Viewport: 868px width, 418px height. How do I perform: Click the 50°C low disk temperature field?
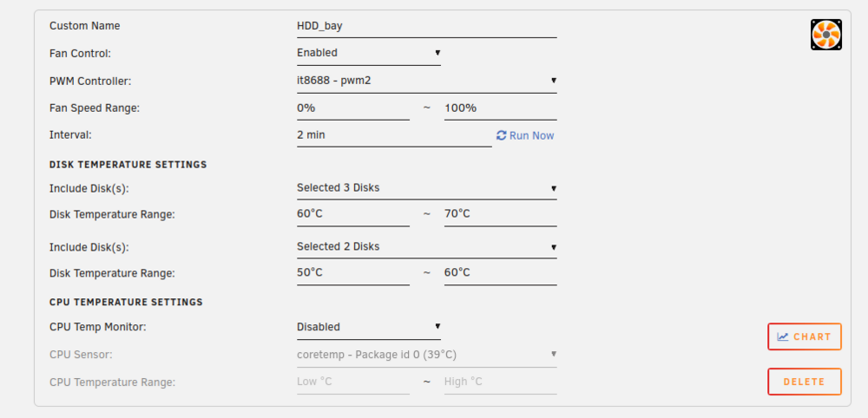point(353,272)
